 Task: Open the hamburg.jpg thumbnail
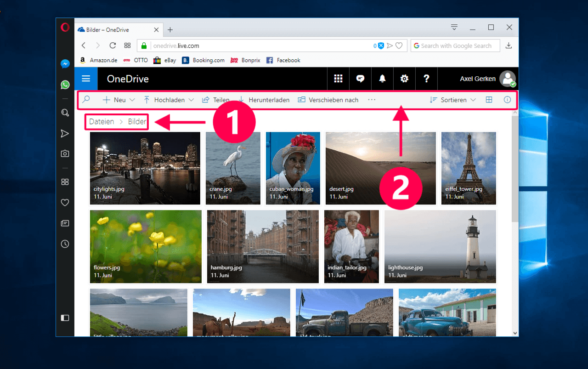click(x=263, y=247)
